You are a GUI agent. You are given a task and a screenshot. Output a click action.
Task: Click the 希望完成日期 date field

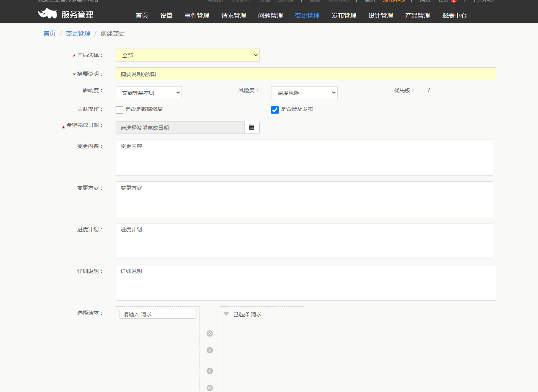[x=180, y=127]
